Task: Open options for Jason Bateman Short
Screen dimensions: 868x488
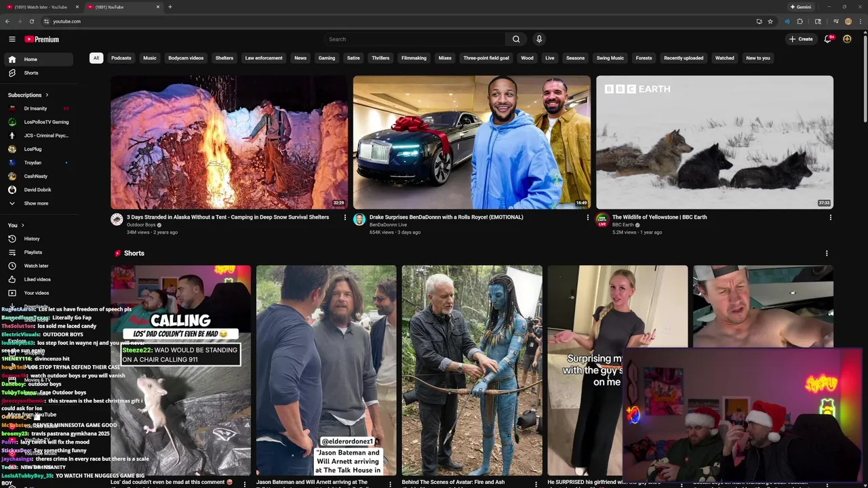Action: pos(390,483)
